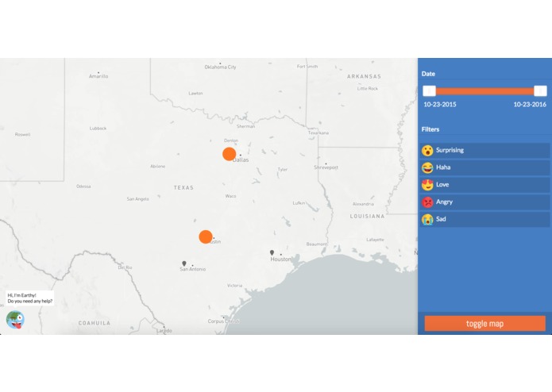Click the start date 10-23-2015
Image resolution: width=552 pixels, height=392 pixels.
[x=440, y=105]
